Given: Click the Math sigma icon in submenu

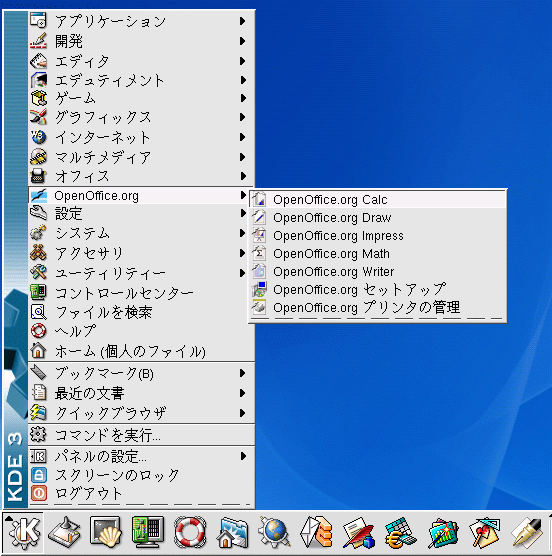Looking at the screenshot, I should 259,253.
